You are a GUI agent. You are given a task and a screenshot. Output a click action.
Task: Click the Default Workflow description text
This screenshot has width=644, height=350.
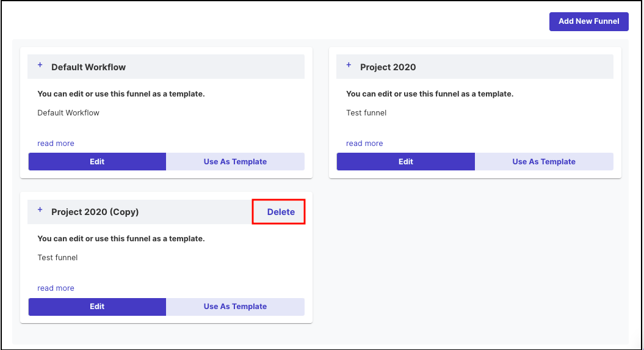tap(68, 112)
